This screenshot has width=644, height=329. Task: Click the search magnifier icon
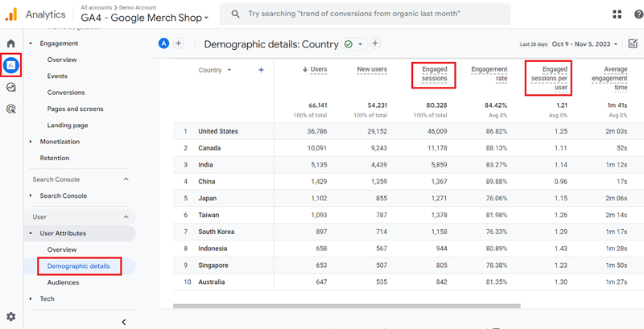[x=235, y=14]
